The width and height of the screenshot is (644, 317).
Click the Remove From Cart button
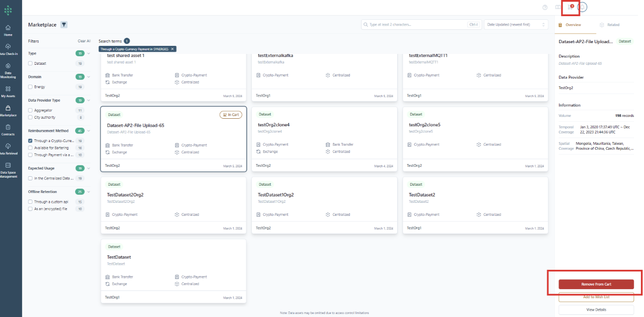pyautogui.click(x=596, y=284)
